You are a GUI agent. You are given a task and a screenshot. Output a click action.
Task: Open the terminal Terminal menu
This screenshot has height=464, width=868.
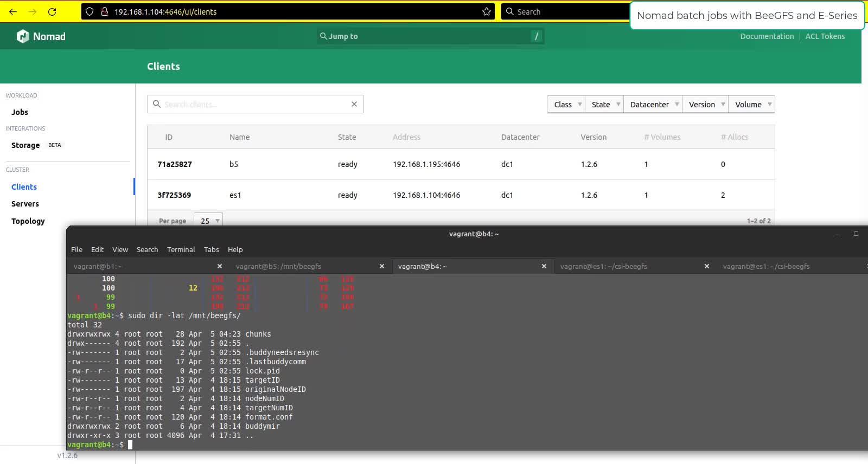pyautogui.click(x=181, y=249)
